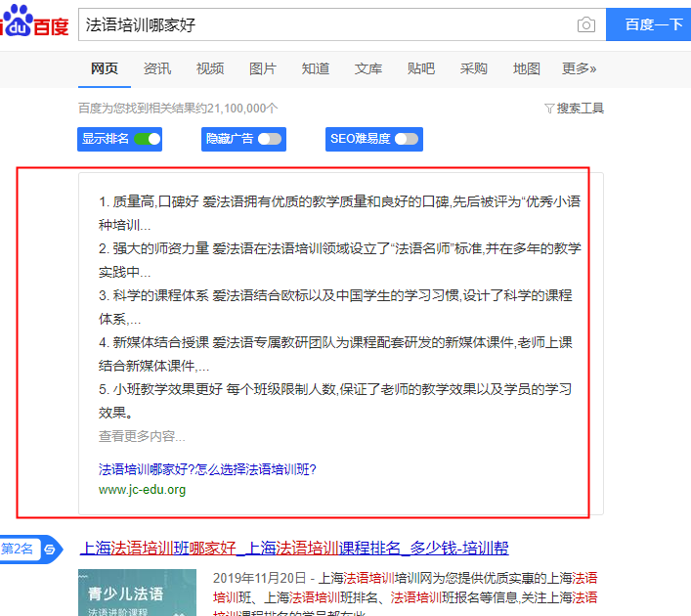Image resolution: width=691 pixels, height=616 pixels.
Task: Open camera image search icon
Action: click(x=586, y=24)
